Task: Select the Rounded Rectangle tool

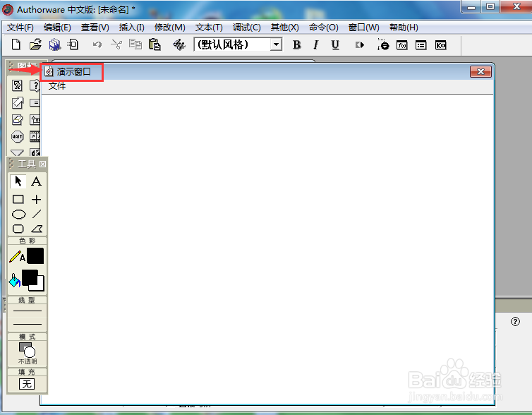Action: point(18,229)
